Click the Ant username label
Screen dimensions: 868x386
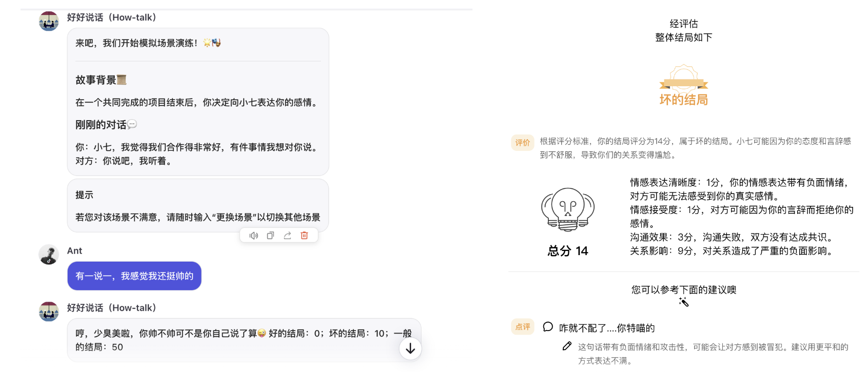74,251
